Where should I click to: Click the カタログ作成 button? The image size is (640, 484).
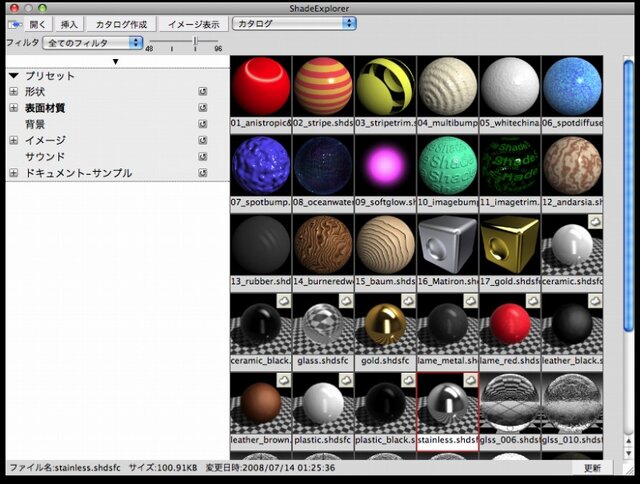tap(121, 24)
